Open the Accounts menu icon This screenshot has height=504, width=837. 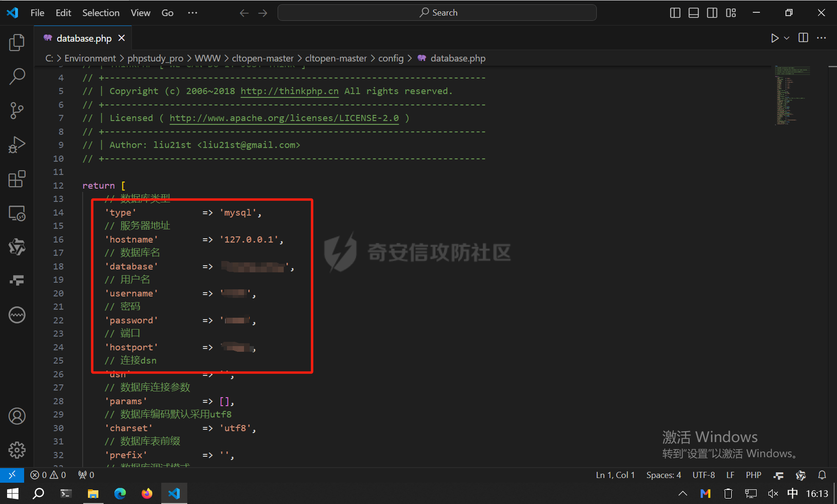[17, 416]
